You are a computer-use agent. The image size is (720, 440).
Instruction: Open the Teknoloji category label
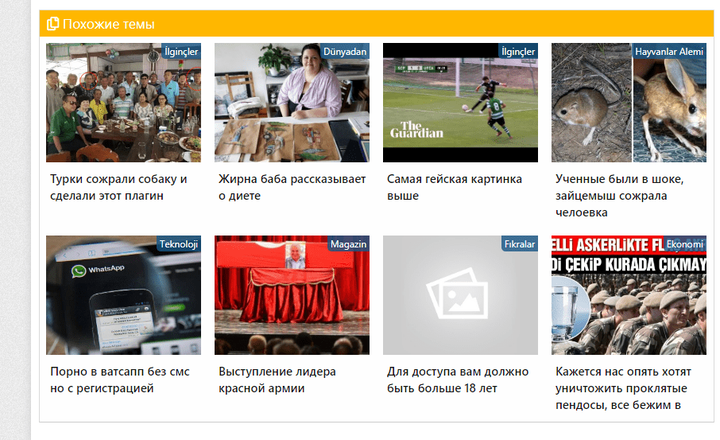click(179, 244)
